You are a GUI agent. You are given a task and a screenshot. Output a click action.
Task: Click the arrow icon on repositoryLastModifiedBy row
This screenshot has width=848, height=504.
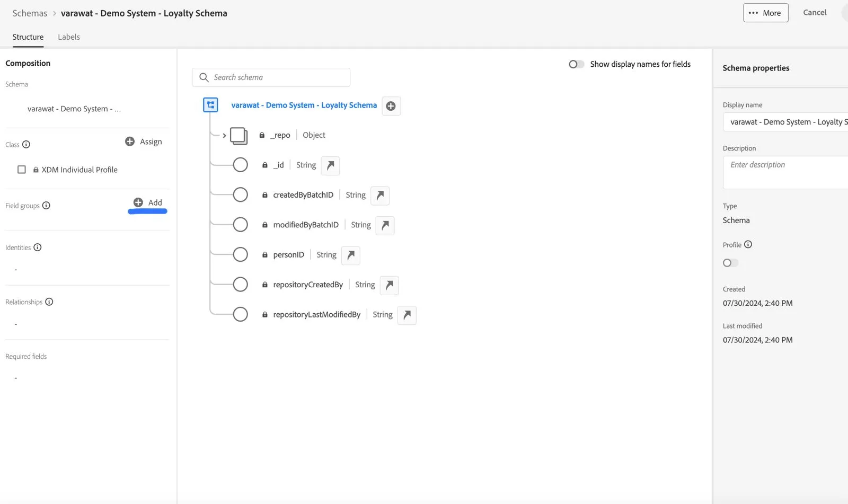[407, 315]
